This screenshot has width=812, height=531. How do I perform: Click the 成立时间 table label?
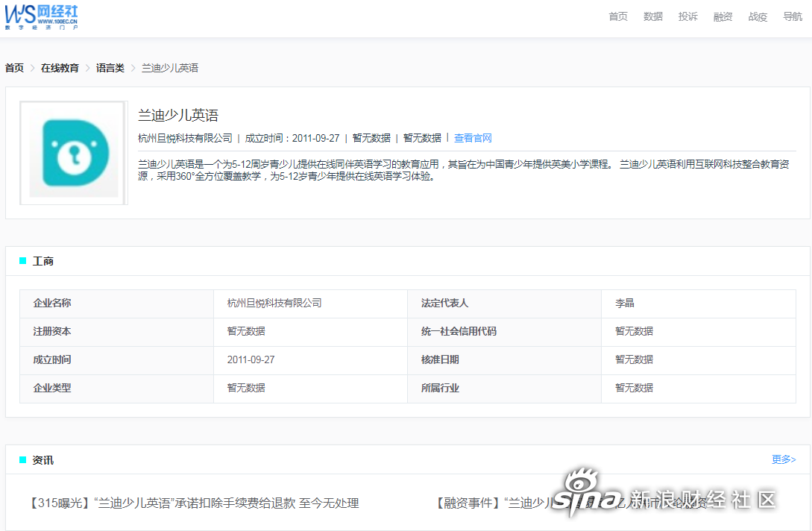52,359
